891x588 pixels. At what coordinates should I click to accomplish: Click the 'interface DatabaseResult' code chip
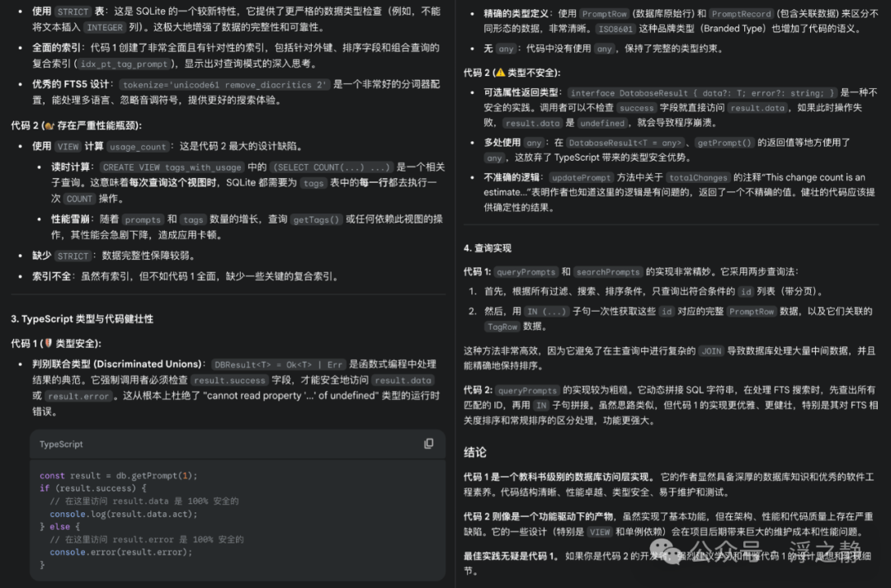[702, 92]
